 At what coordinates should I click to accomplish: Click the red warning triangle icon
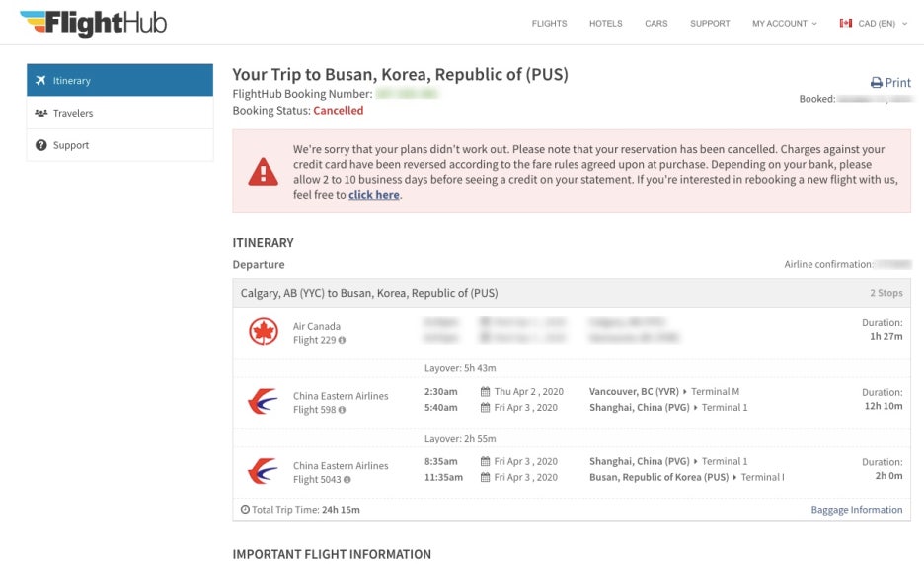[263, 173]
